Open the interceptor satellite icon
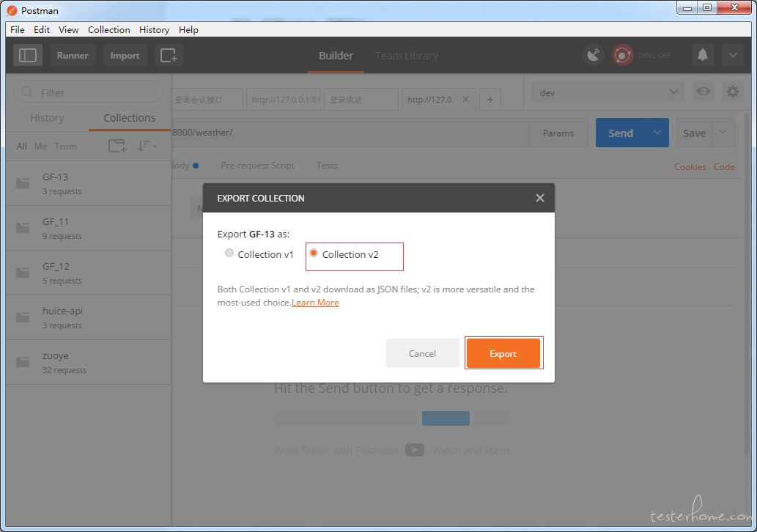Screen dimensions: 757x532 pos(594,55)
